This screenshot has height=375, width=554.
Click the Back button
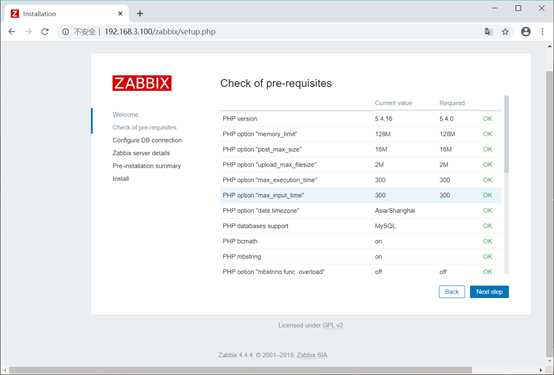coord(452,292)
